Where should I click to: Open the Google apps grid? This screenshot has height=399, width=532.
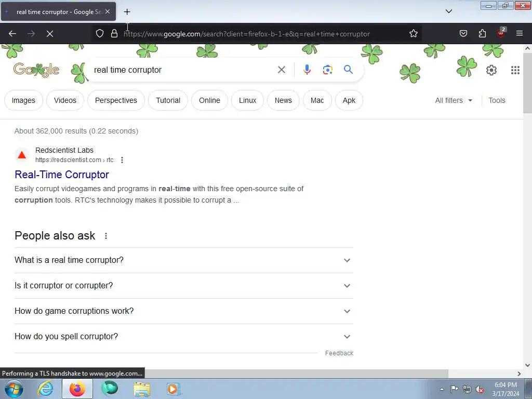[515, 70]
